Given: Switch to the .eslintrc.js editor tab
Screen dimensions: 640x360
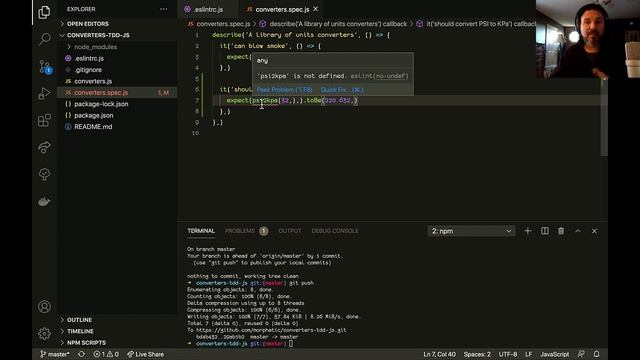Looking at the screenshot, I should pos(208,9).
